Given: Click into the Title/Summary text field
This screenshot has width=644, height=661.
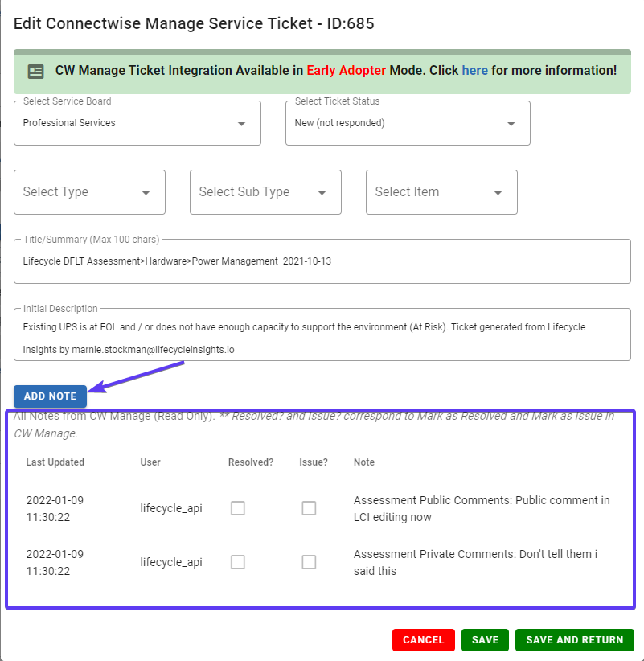Looking at the screenshot, I should click(322, 261).
